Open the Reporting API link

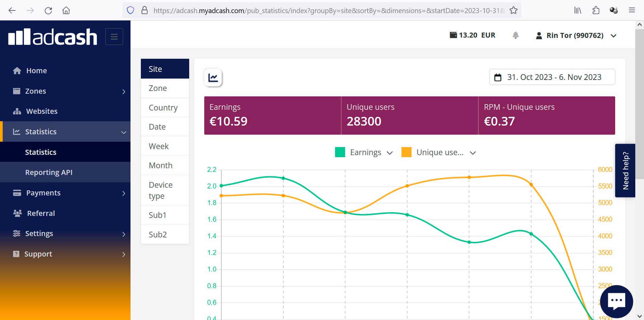pos(49,172)
